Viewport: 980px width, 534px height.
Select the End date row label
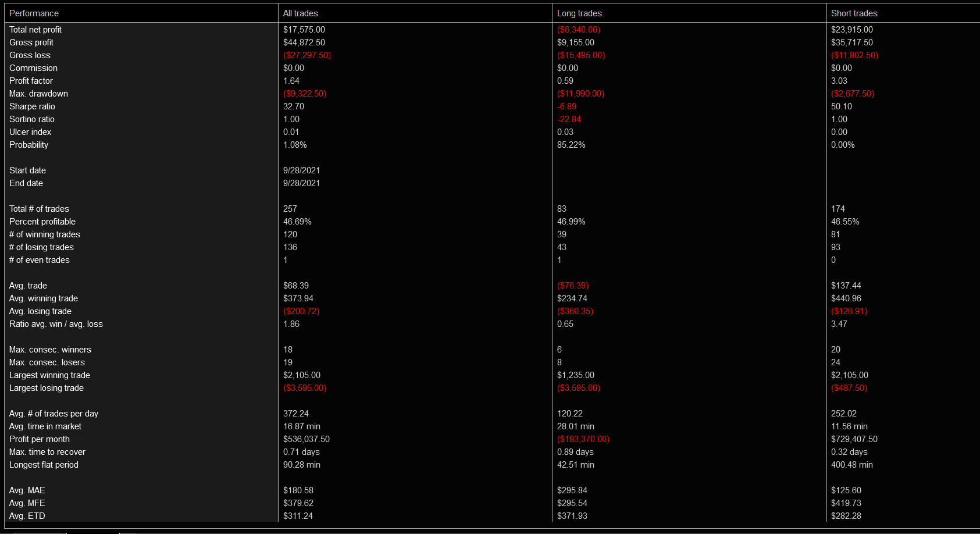click(26, 183)
